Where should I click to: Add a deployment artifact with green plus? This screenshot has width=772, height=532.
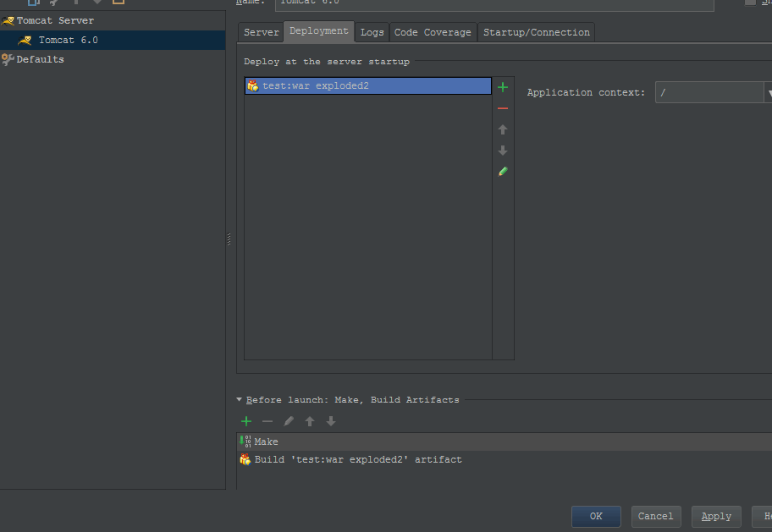tap(503, 88)
